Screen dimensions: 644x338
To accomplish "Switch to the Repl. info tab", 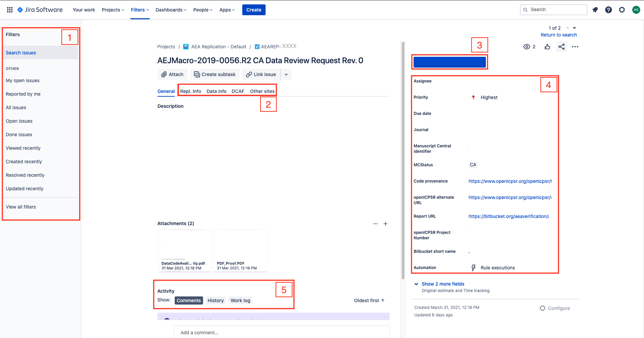I will click(191, 91).
